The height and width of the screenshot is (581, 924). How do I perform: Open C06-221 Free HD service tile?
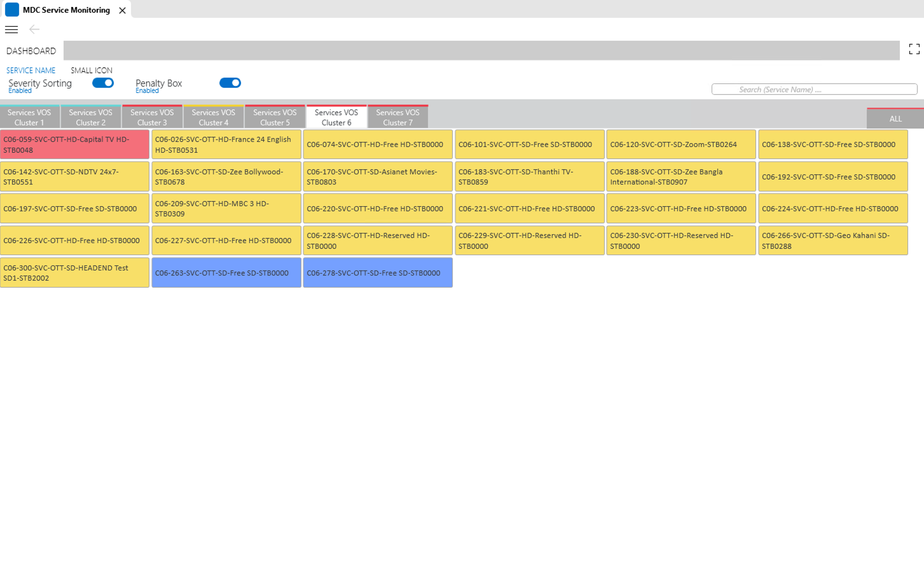529,208
